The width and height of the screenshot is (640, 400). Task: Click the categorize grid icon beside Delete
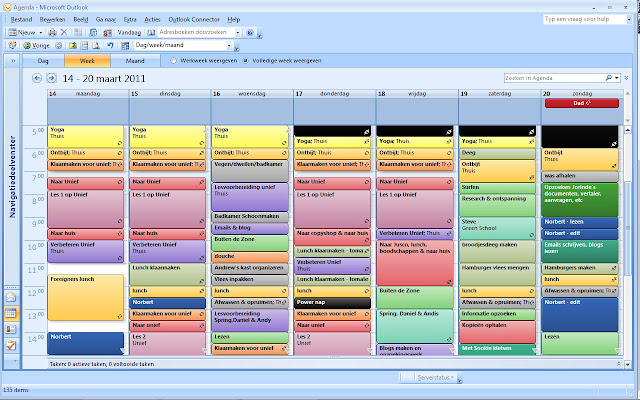coord(78,32)
